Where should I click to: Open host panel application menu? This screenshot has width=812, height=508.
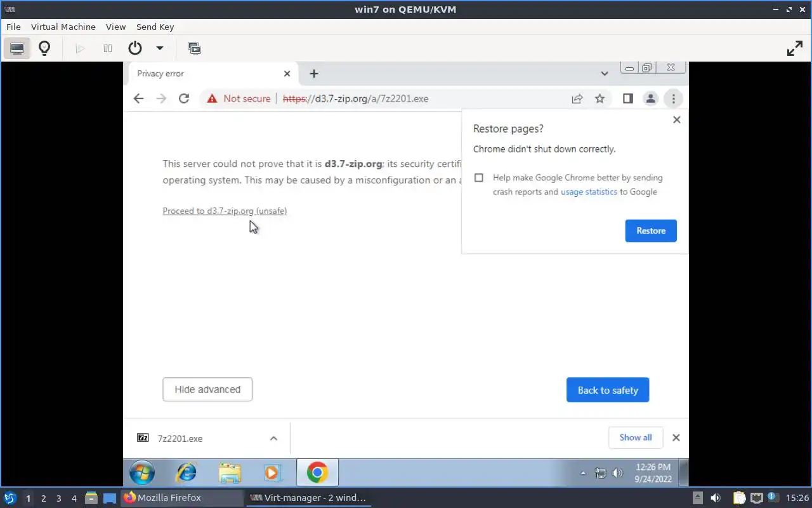10,498
